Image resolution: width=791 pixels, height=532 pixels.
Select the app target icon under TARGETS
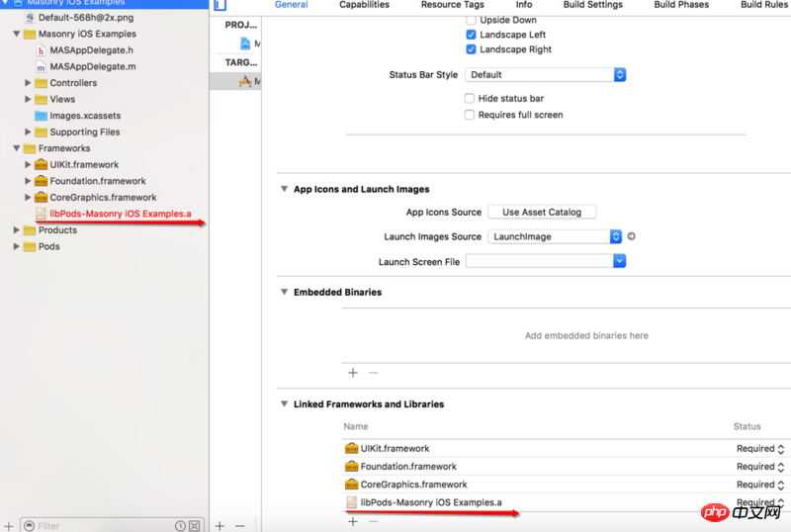tap(245, 81)
